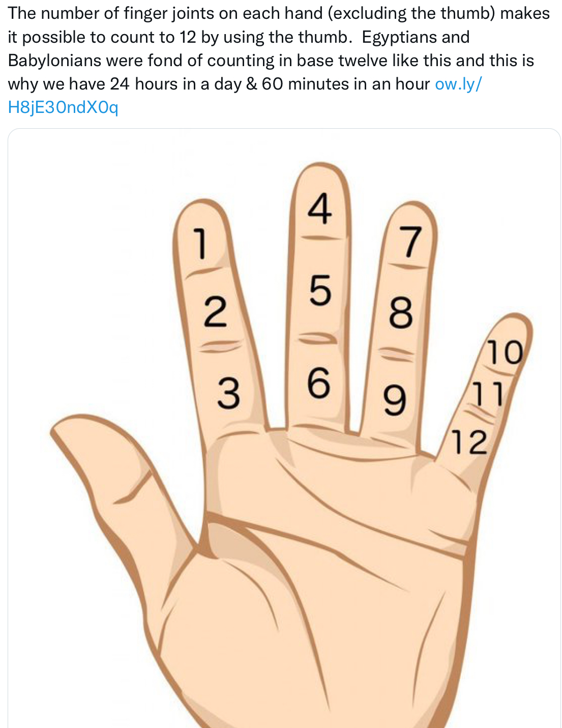
Task: Click number 4 on the middle fingertip
Action: pos(320,209)
